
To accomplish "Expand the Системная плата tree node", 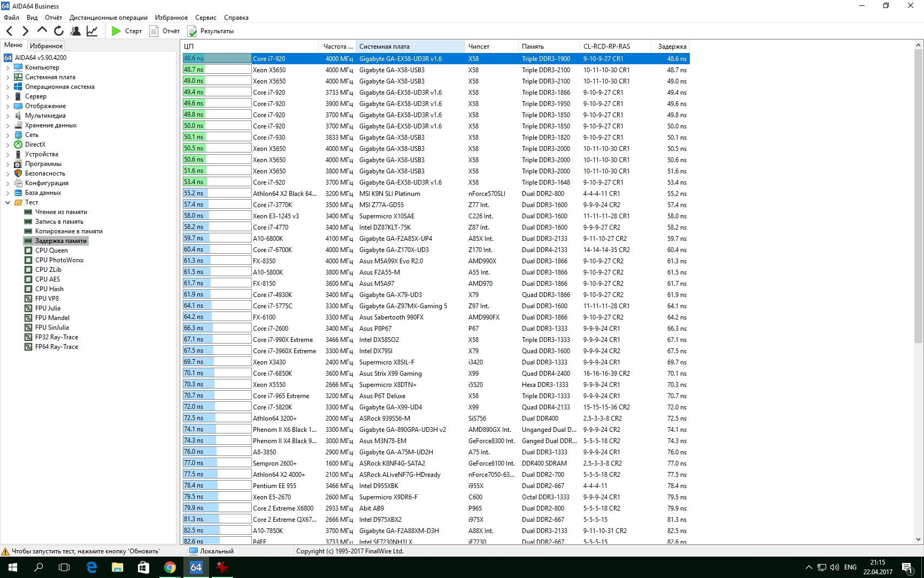I will pyautogui.click(x=7, y=78).
